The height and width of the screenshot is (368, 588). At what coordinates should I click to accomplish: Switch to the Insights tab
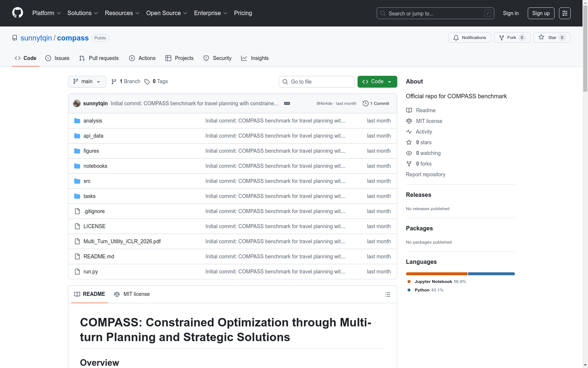(x=255, y=58)
